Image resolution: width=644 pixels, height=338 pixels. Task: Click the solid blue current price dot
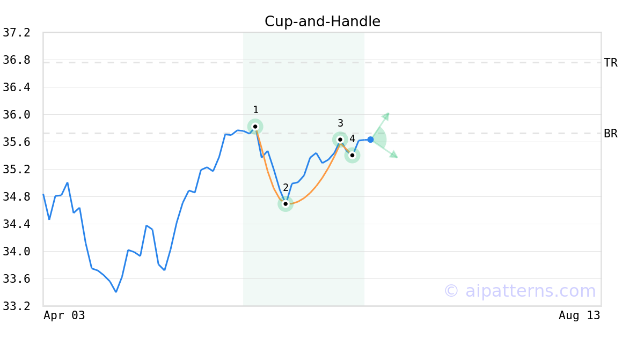click(370, 139)
